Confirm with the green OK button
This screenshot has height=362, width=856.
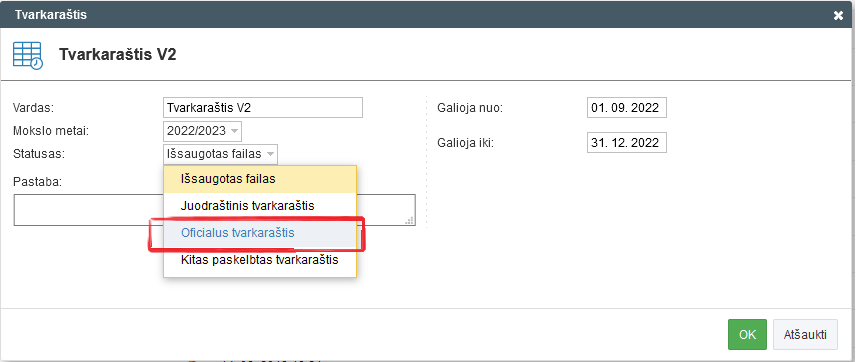(747, 334)
